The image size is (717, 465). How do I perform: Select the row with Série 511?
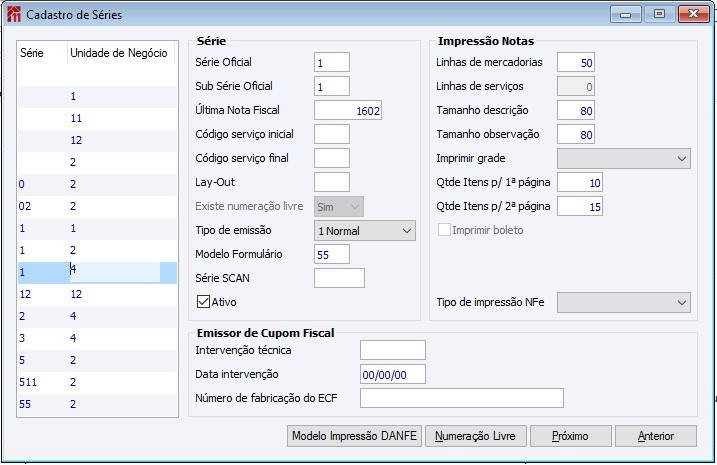[x=96, y=381]
